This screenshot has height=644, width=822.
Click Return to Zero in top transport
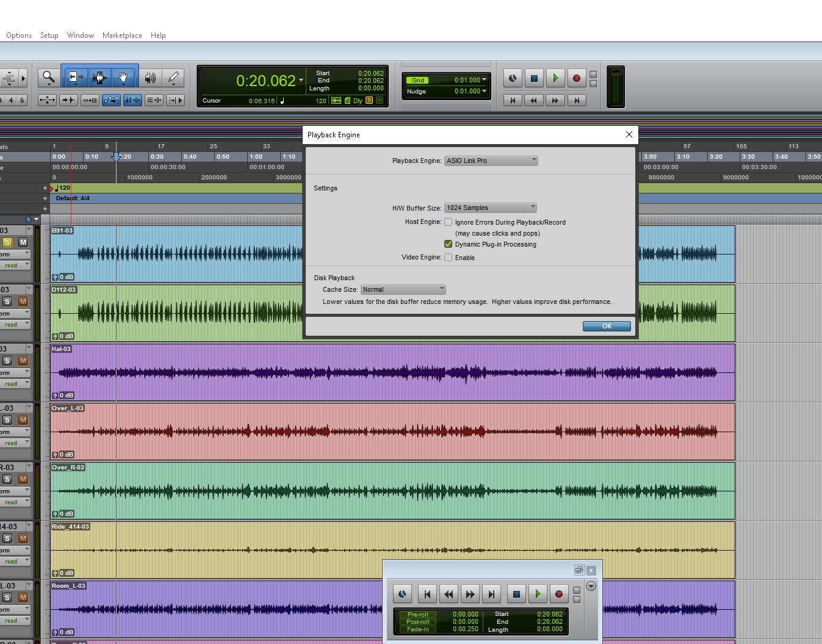(513, 100)
